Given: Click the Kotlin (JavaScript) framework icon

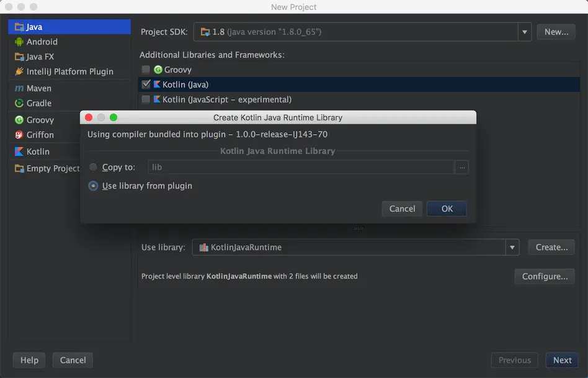Looking at the screenshot, I should click(157, 99).
